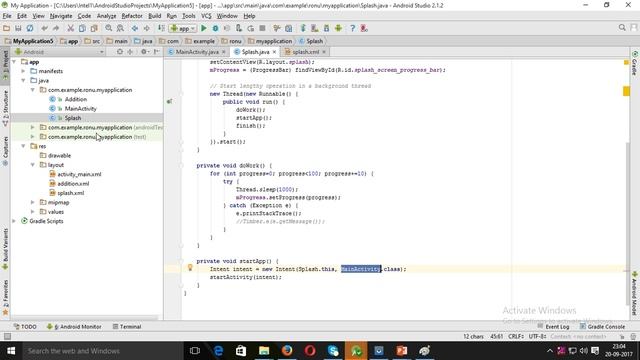
Task: Open the Navigate menu
Action: pos(61,16)
